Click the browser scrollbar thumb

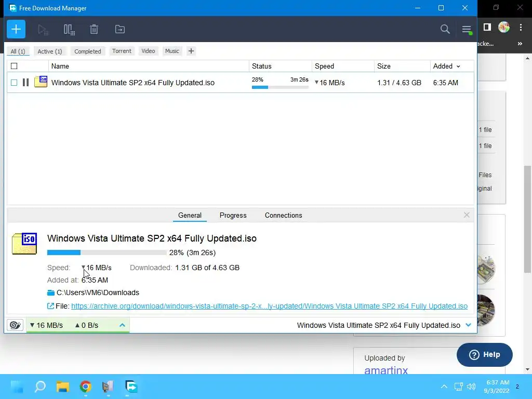(x=527, y=219)
